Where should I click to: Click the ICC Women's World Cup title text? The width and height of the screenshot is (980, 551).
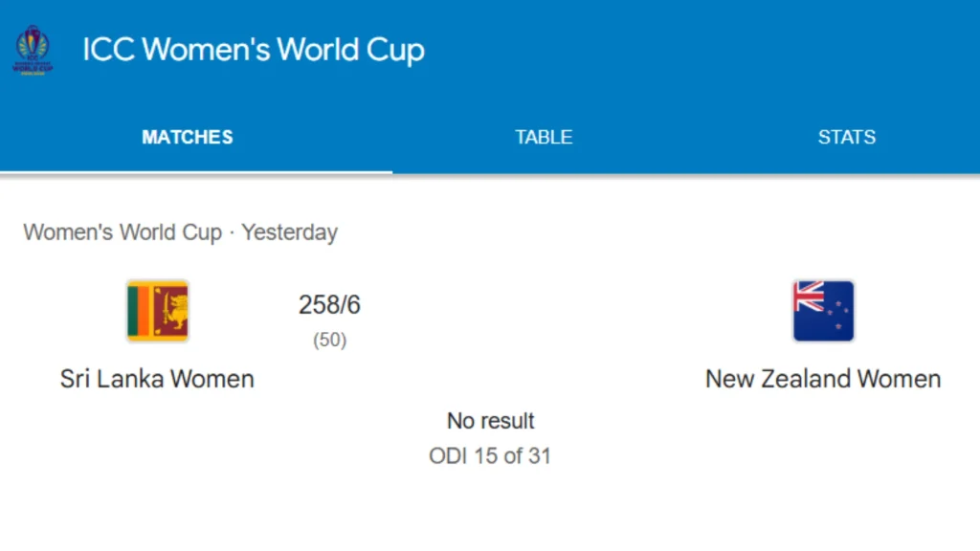[253, 50]
